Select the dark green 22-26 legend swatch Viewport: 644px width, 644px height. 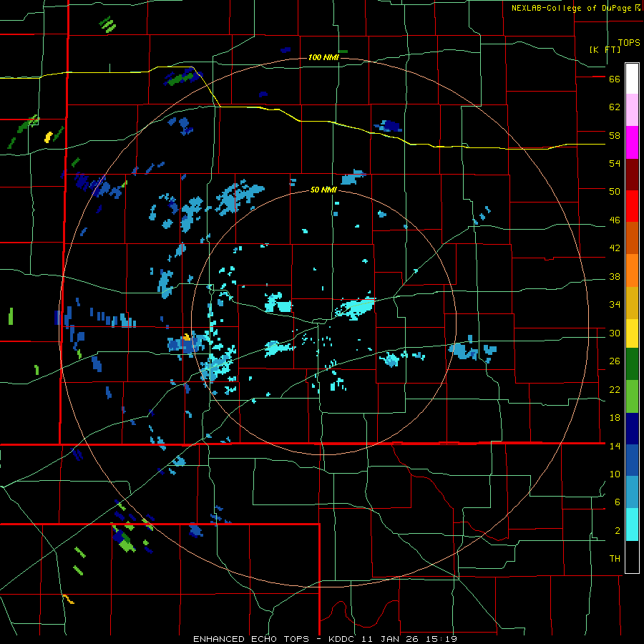click(632, 364)
